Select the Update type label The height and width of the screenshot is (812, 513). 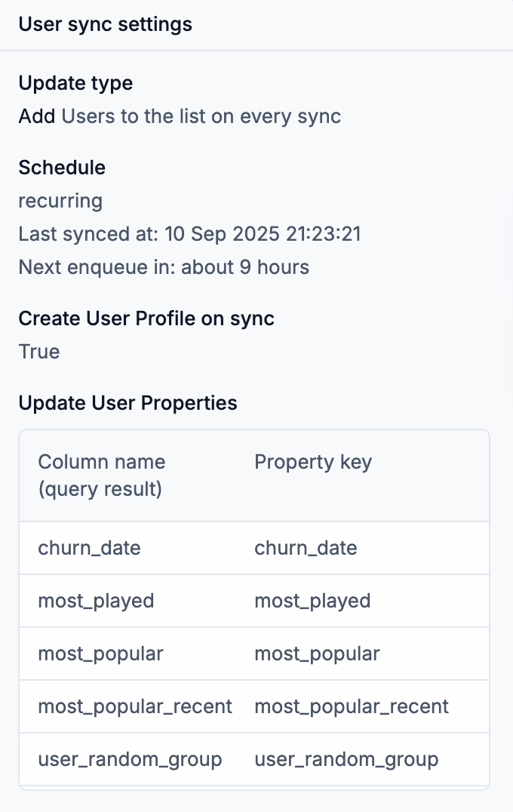click(x=75, y=83)
